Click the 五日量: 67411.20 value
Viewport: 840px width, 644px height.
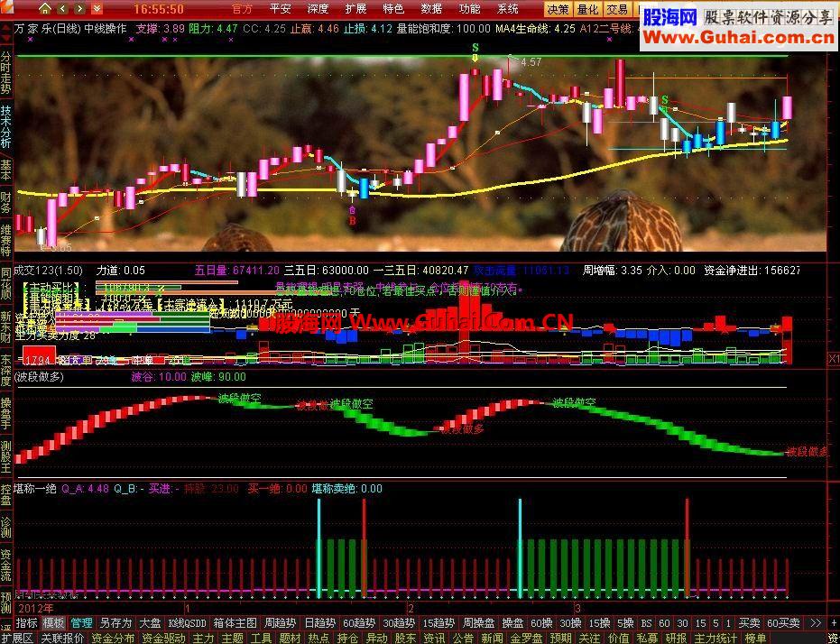pyautogui.click(x=237, y=271)
